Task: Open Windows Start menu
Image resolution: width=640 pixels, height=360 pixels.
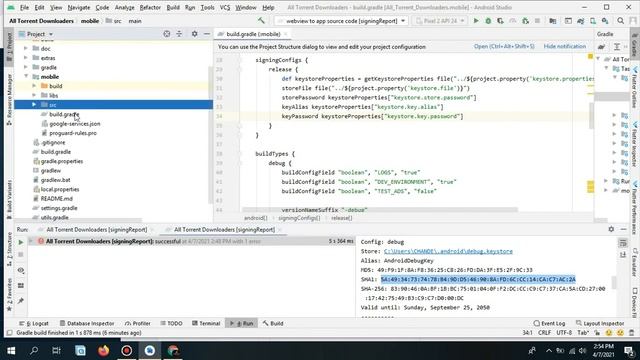Action: [x=11, y=351]
